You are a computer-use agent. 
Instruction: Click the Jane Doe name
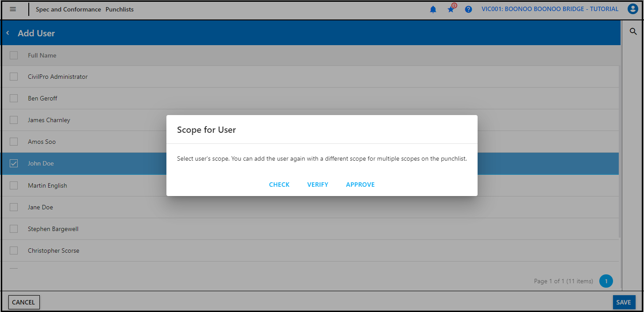point(40,207)
